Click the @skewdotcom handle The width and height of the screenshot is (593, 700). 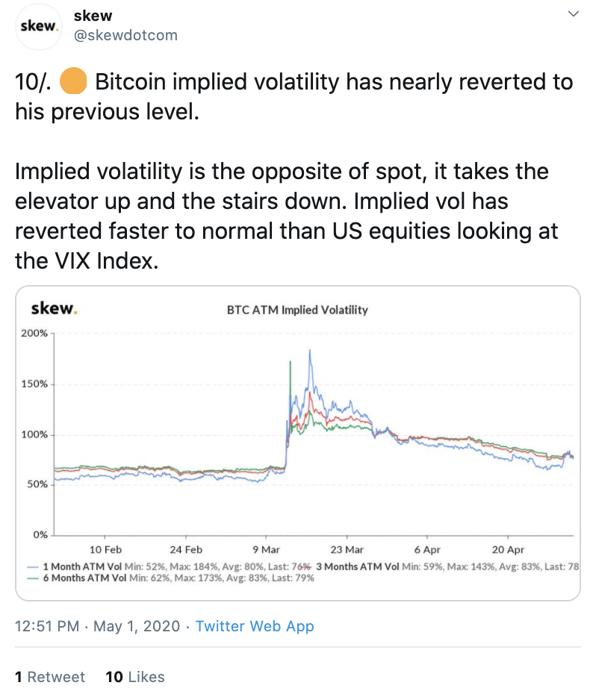(125, 35)
